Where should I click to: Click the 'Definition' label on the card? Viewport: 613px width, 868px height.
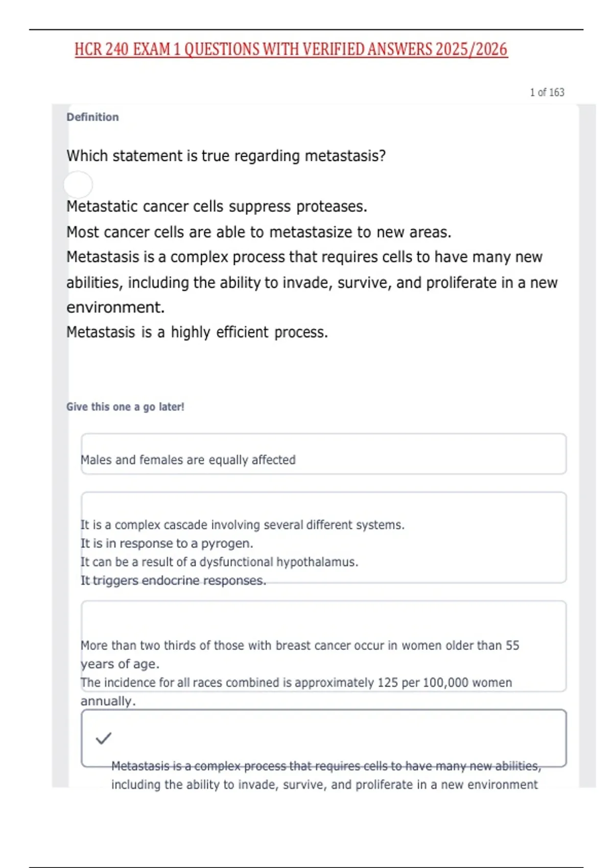[x=92, y=117]
